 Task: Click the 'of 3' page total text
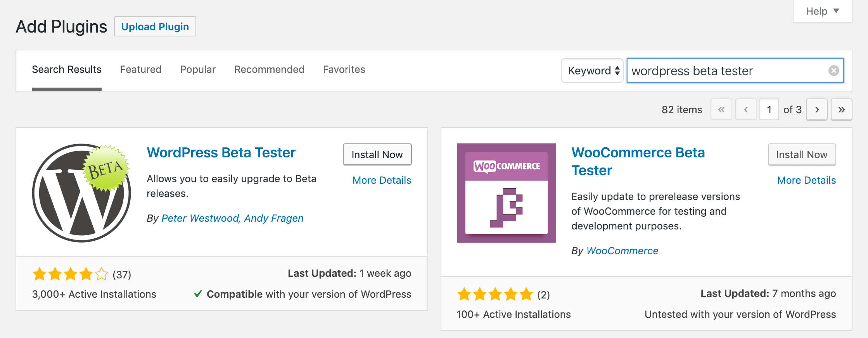click(x=792, y=110)
